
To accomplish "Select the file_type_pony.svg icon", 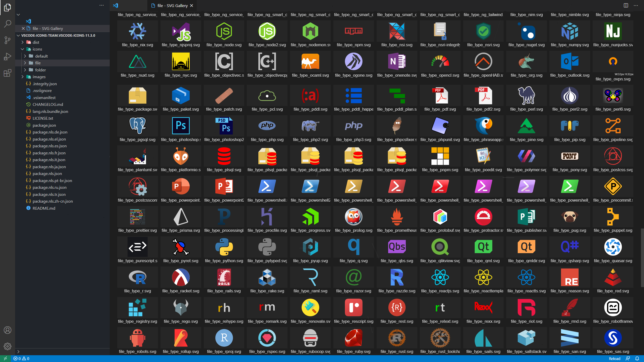I will pos(570,156).
